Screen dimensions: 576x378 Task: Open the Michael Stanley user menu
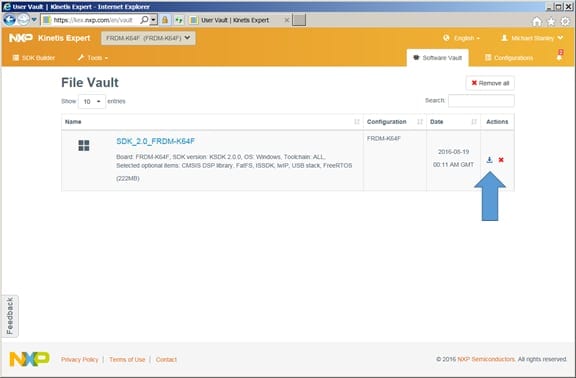coord(532,38)
